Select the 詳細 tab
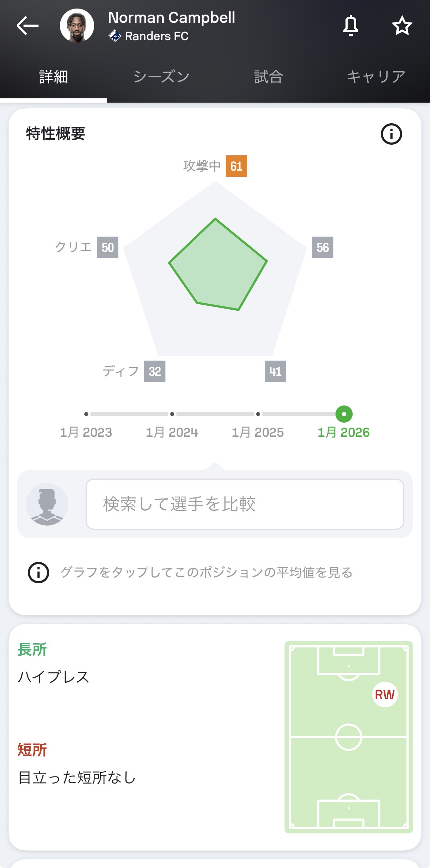This screenshot has height=868, width=430. pyautogui.click(x=53, y=77)
